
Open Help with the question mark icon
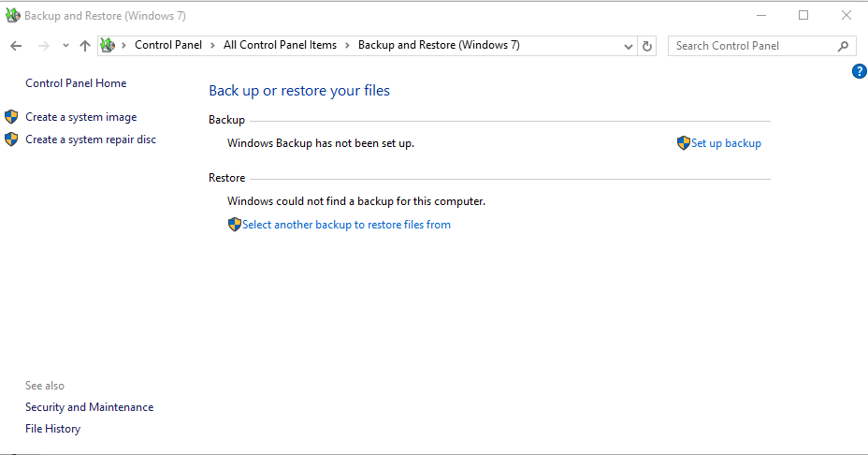coord(860,71)
